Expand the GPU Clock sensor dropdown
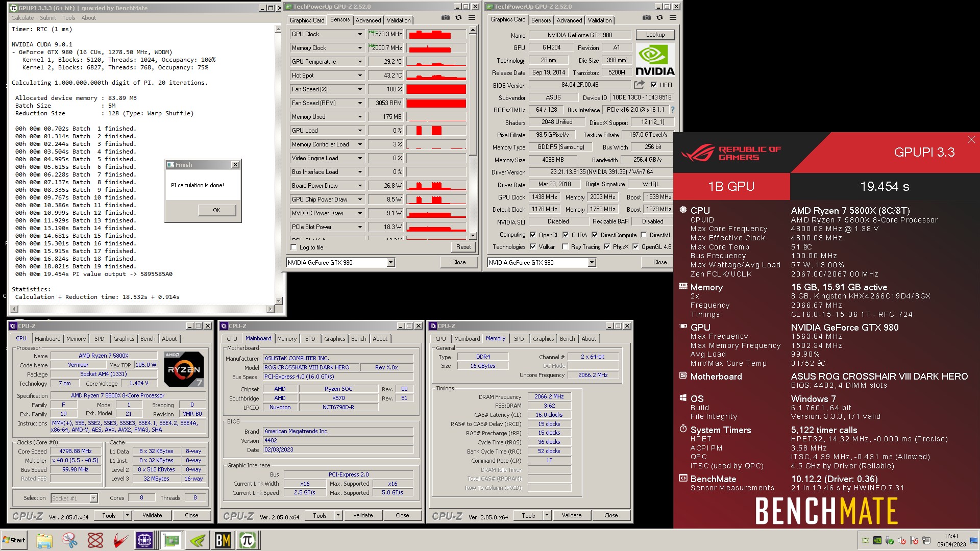The width and height of the screenshot is (980, 551). 360,34
